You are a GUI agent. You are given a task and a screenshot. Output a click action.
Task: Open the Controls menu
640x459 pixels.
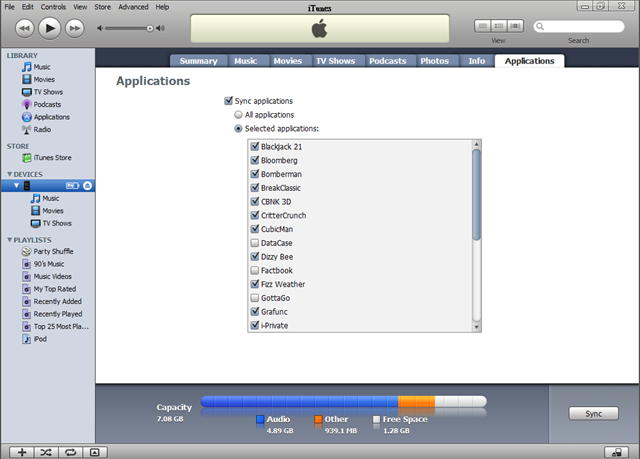[53, 7]
